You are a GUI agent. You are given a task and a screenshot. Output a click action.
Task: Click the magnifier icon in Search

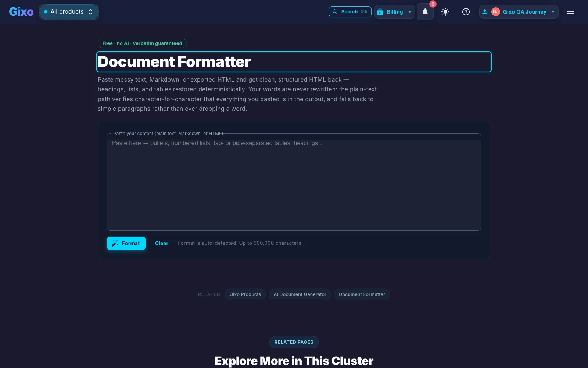(335, 12)
